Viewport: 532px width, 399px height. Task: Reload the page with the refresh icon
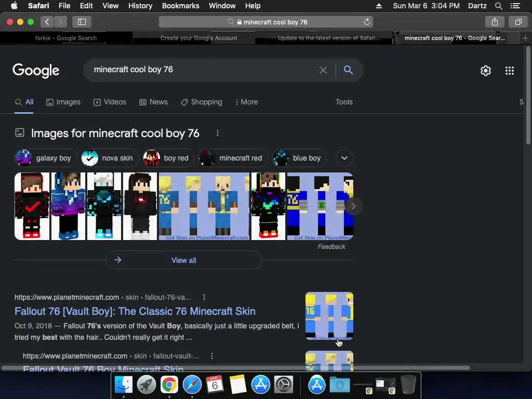click(367, 22)
